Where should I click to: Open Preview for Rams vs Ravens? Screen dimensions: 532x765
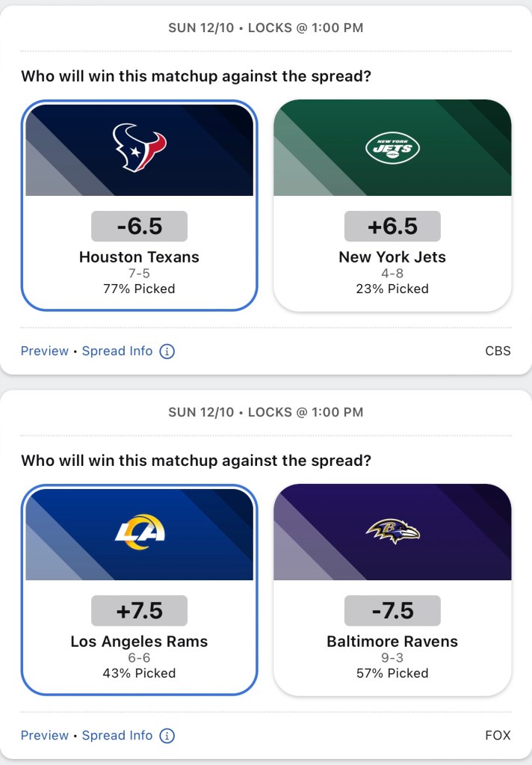click(44, 736)
